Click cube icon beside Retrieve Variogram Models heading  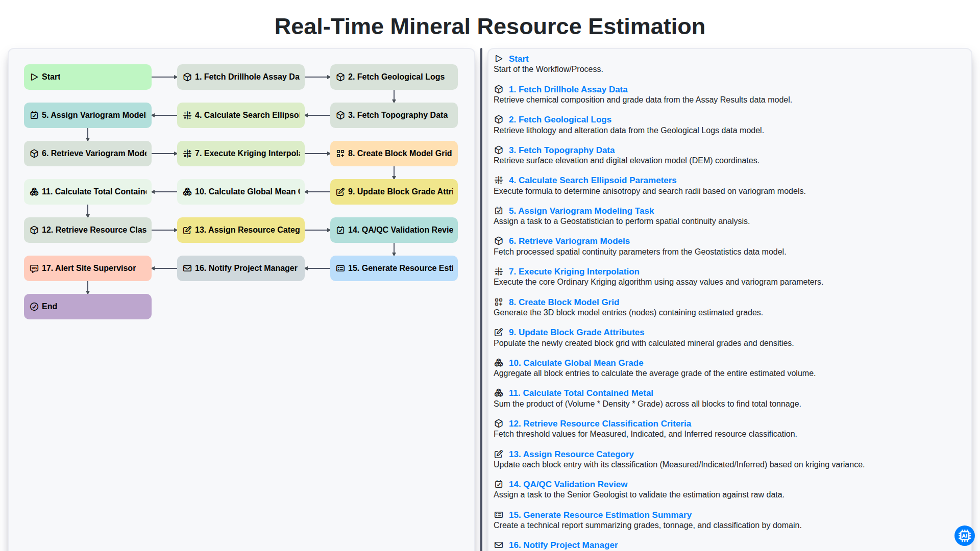pos(499,241)
